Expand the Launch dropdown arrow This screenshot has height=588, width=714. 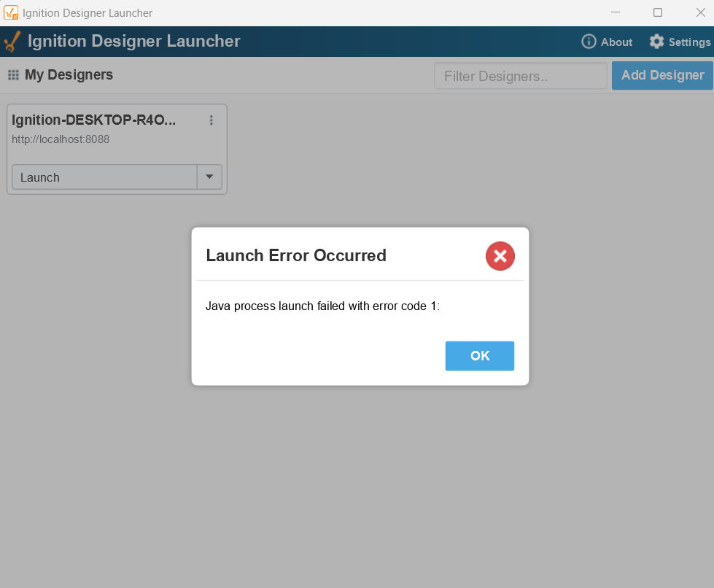click(x=209, y=177)
